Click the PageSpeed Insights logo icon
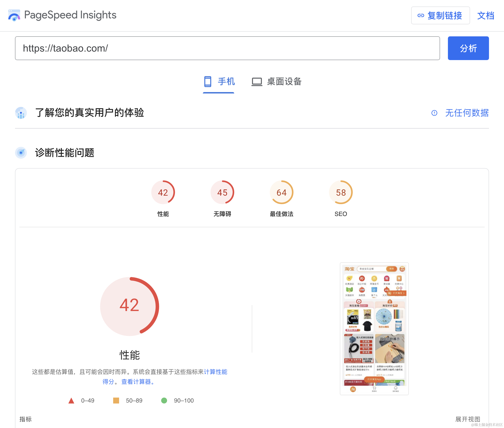 14,15
